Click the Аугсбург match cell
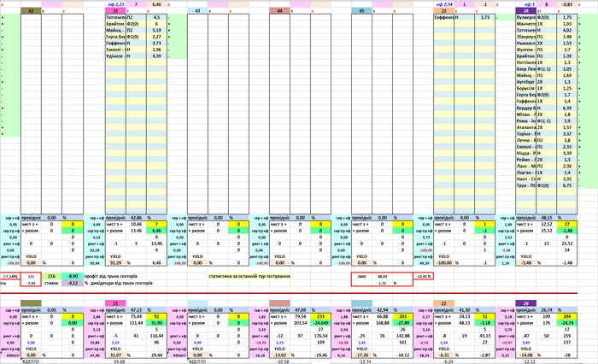 pyautogui.click(x=526, y=82)
